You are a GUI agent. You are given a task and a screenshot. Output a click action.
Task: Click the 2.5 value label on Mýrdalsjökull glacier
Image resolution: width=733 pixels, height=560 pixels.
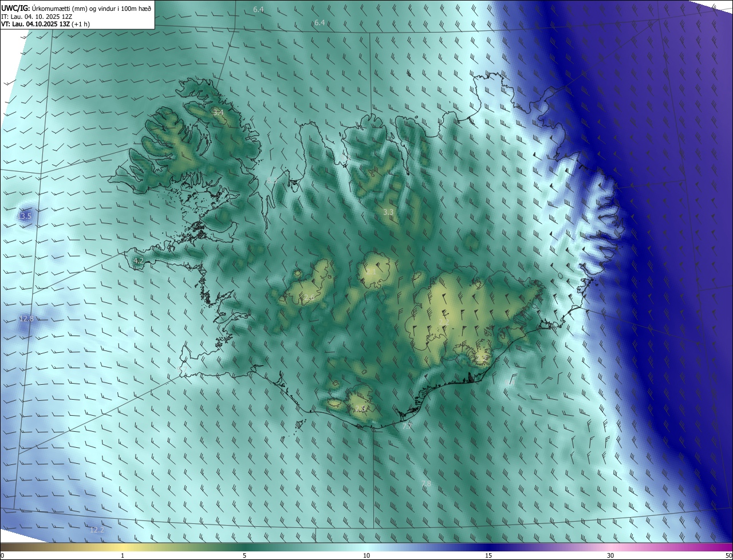click(359, 409)
